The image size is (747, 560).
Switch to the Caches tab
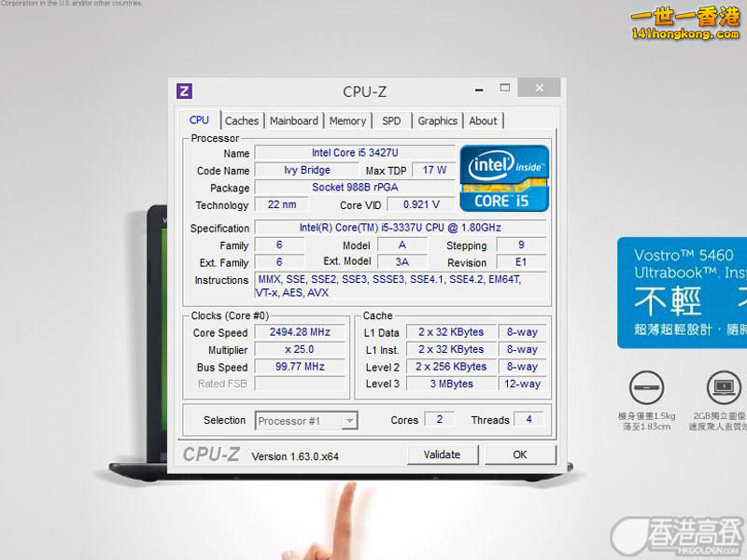pyautogui.click(x=242, y=120)
